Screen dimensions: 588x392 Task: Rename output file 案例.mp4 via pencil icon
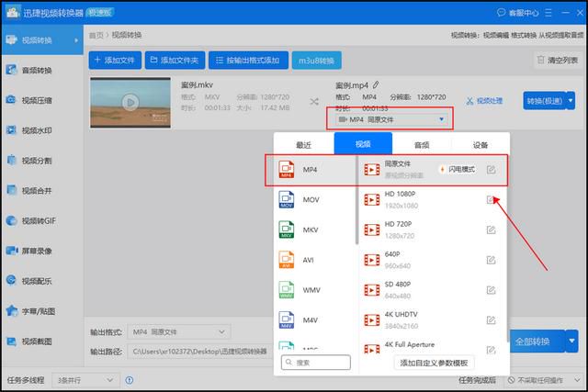click(x=376, y=85)
